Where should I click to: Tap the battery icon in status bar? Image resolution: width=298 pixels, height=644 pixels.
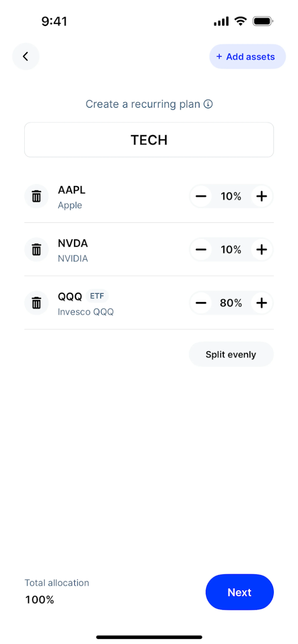pyautogui.click(x=263, y=21)
